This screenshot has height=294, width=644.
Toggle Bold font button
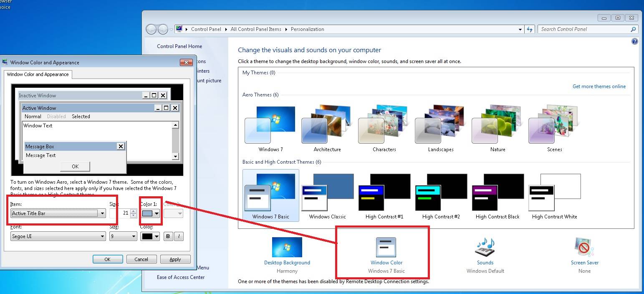click(x=168, y=236)
